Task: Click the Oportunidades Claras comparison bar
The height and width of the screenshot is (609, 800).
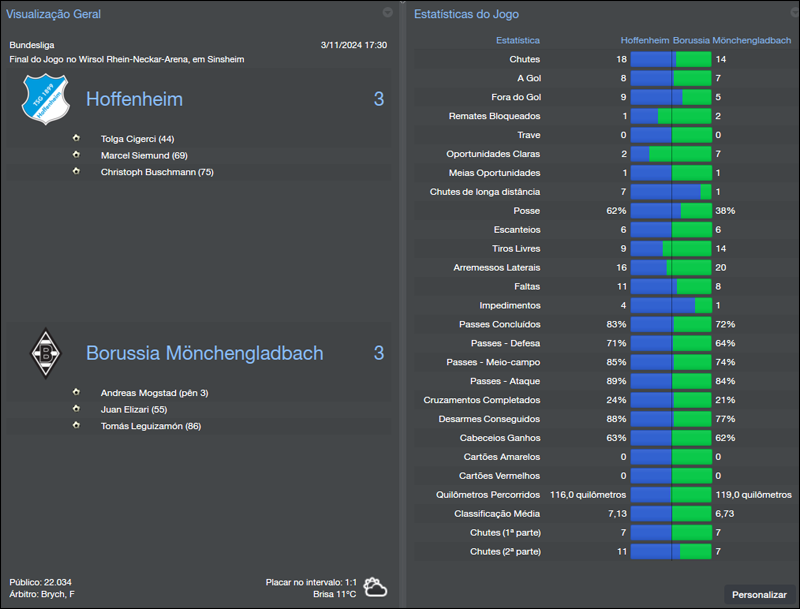Action: [x=670, y=154]
